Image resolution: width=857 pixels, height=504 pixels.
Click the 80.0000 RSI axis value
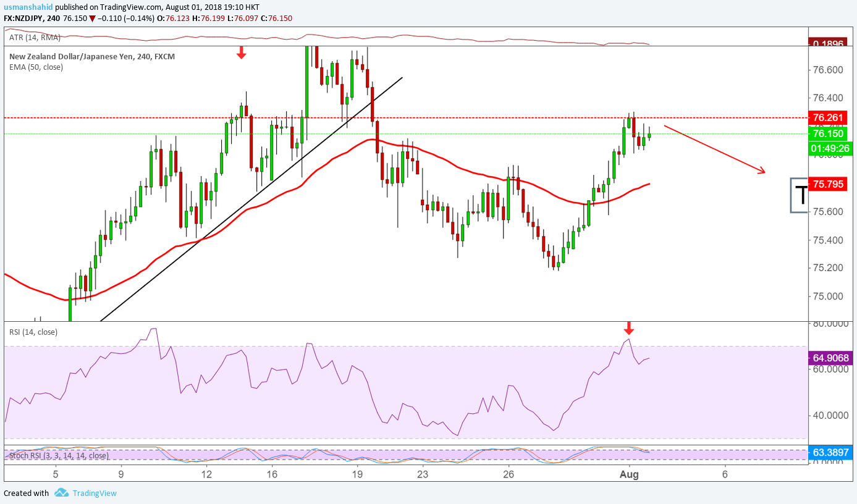tap(830, 323)
